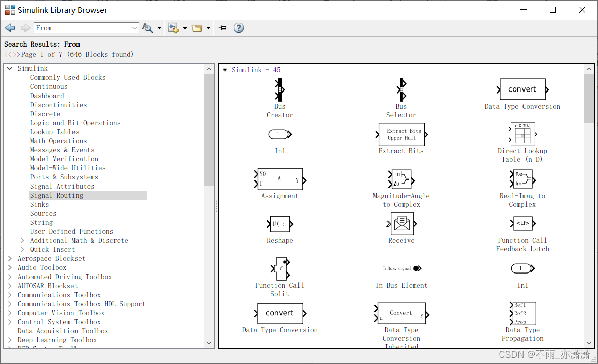
Task: Expand the Computer Vision Toolbox library
Action: point(10,313)
